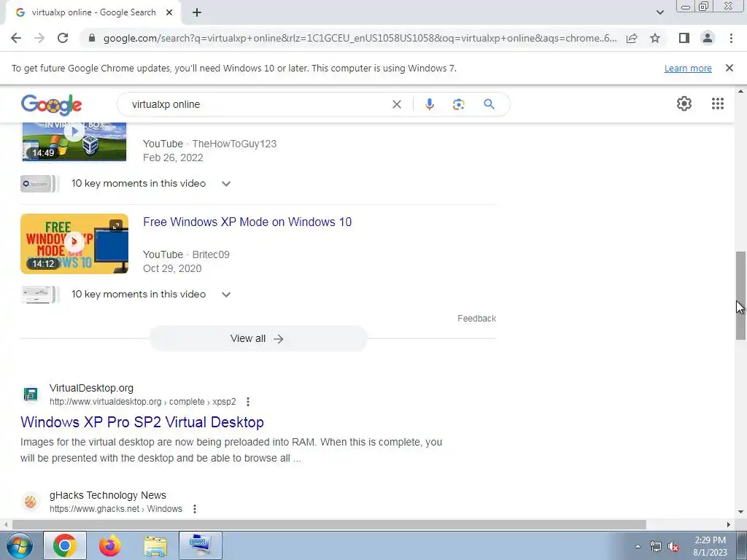This screenshot has height=560, width=747.
Task: Click the horizontal scrollbar thumb
Action: pyautogui.click(x=329, y=525)
